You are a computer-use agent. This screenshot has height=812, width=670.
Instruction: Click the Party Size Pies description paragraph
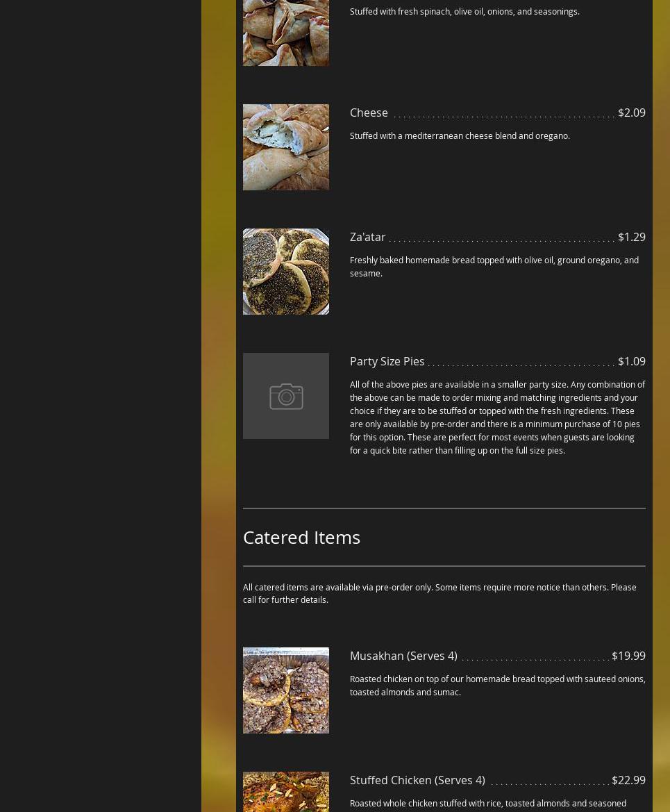click(497, 417)
